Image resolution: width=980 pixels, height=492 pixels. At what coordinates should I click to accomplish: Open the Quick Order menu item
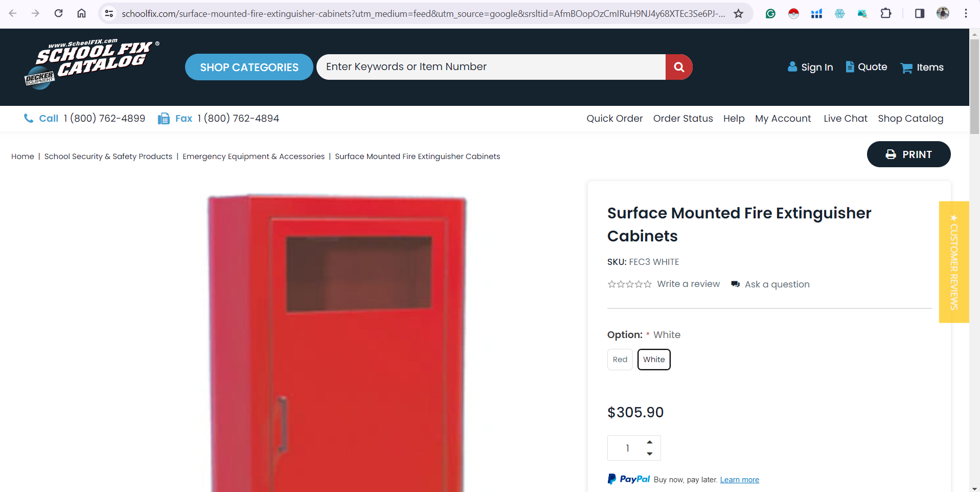click(x=614, y=119)
